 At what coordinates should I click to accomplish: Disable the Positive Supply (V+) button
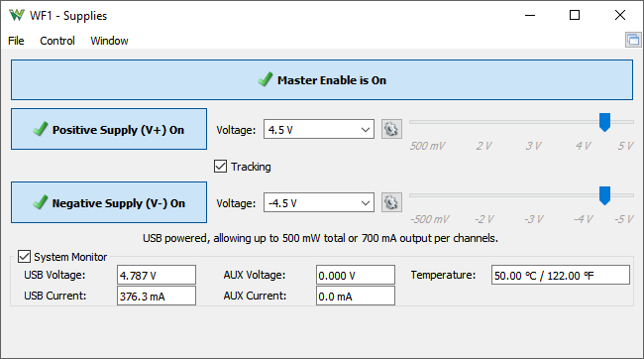(109, 129)
